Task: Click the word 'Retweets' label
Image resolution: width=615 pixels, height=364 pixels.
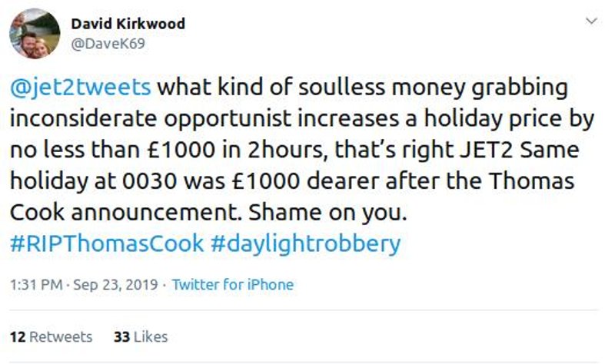Action: point(61,337)
